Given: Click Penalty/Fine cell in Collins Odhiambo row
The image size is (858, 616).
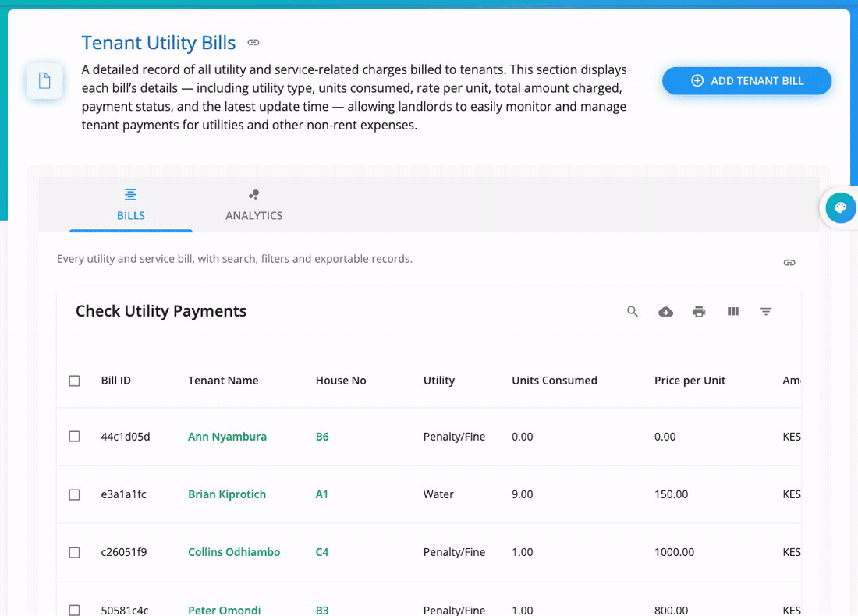Looking at the screenshot, I should click(x=454, y=552).
